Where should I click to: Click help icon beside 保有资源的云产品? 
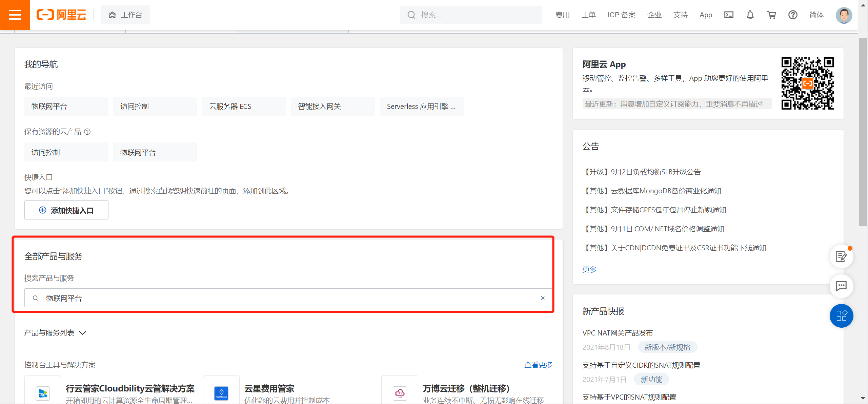(x=87, y=132)
